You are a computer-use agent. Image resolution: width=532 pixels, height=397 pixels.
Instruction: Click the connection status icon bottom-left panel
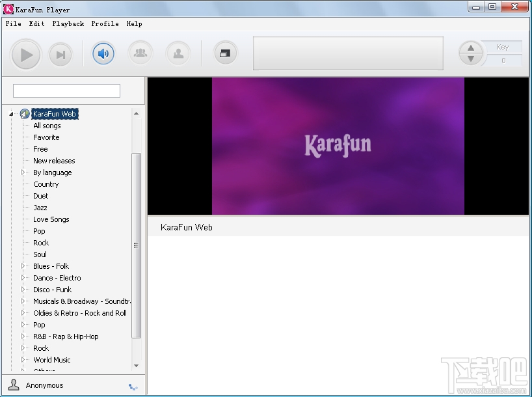(133, 387)
